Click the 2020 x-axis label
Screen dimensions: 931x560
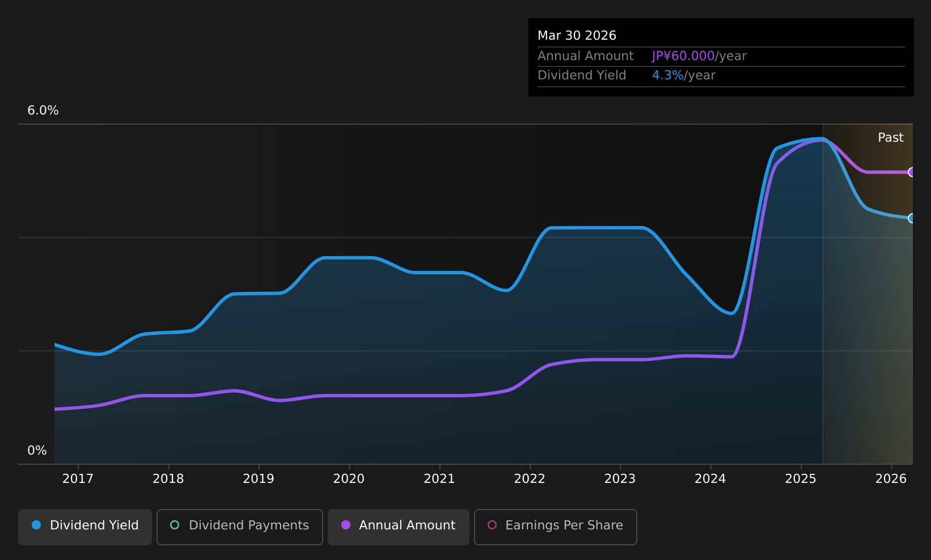[x=349, y=479]
